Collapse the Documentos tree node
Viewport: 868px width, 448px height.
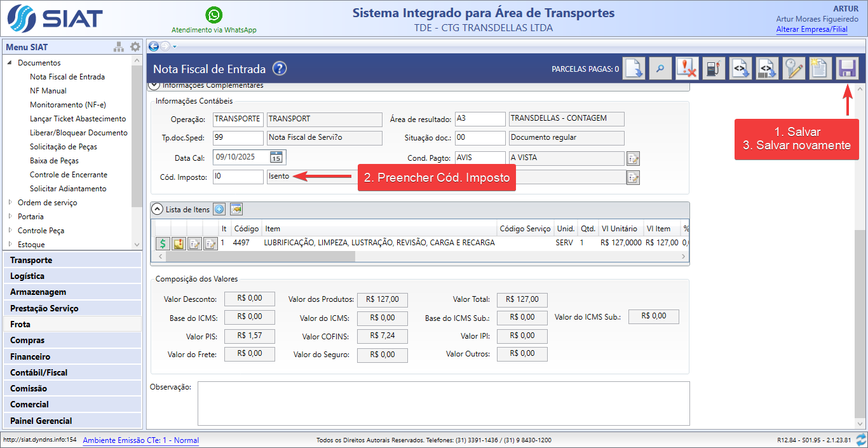coord(10,63)
